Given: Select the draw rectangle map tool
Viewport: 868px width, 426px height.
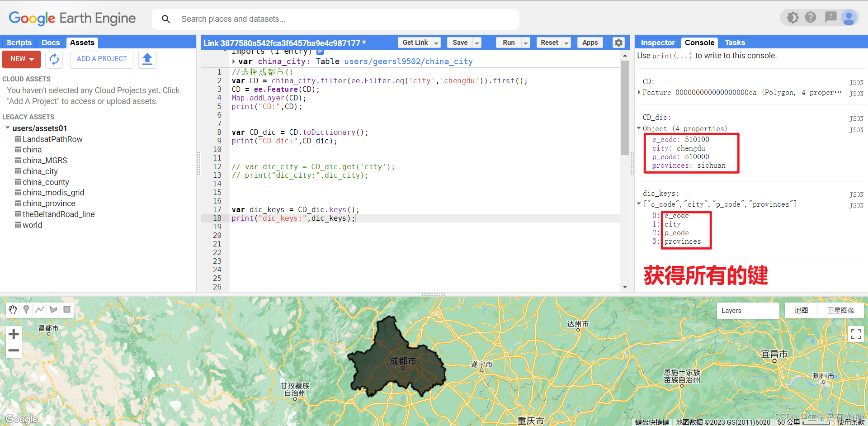Looking at the screenshot, I should point(67,309).
